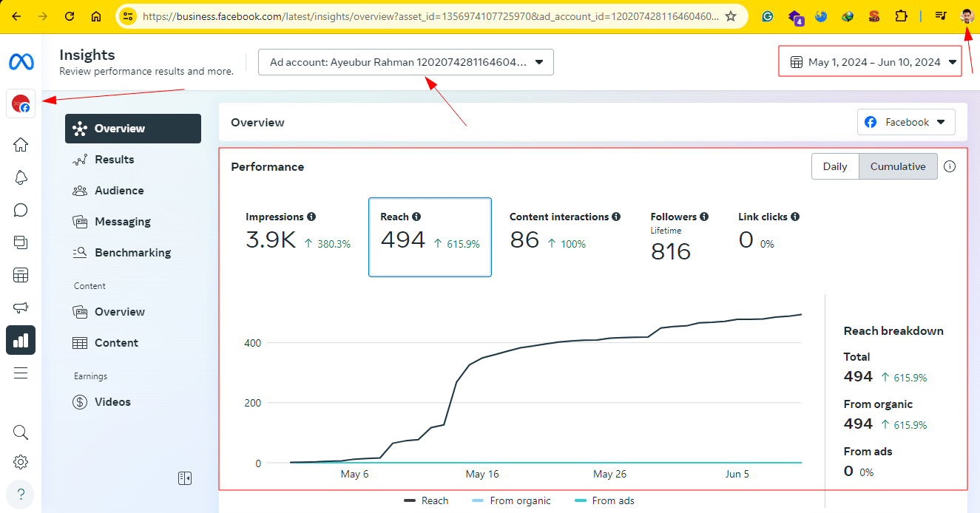Open the Ad account dropdown

pos(406,62)
